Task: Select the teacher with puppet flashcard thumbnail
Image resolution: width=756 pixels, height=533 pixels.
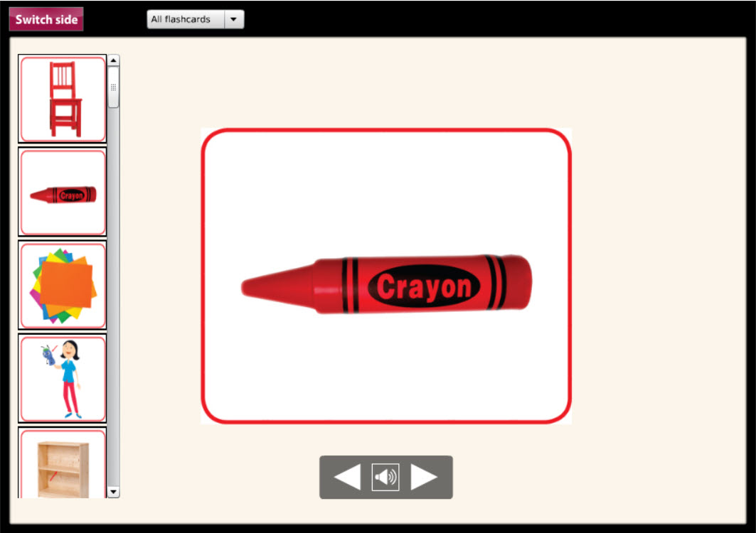Action: 63,379
